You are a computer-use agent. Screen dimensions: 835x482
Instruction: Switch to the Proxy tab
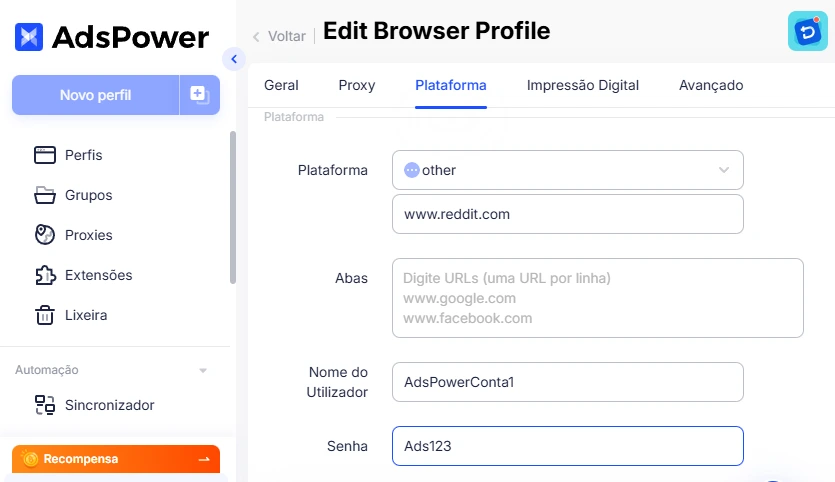(357, 85)
